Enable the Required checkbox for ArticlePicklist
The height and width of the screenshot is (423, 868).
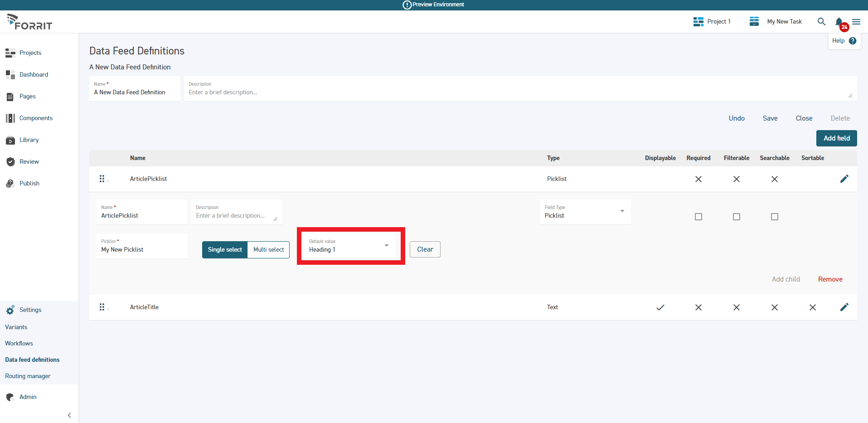pos(698,217)
